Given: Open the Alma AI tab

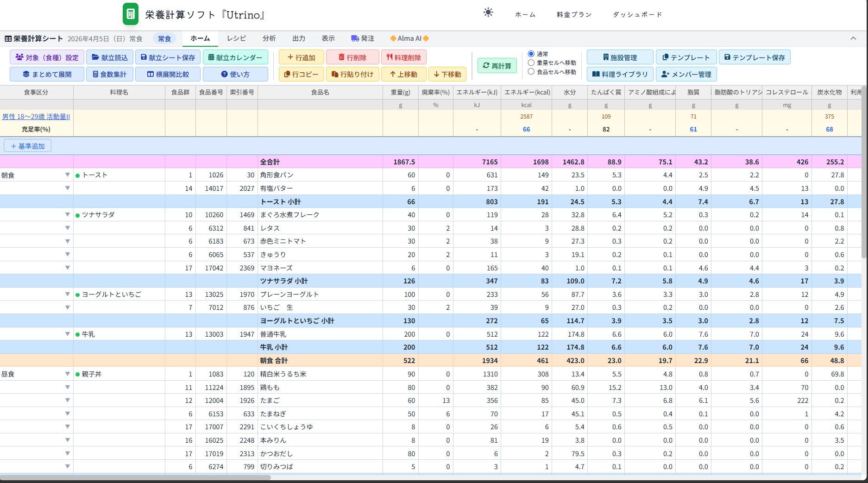Looking at the screenshot, I should coord(409,38).
